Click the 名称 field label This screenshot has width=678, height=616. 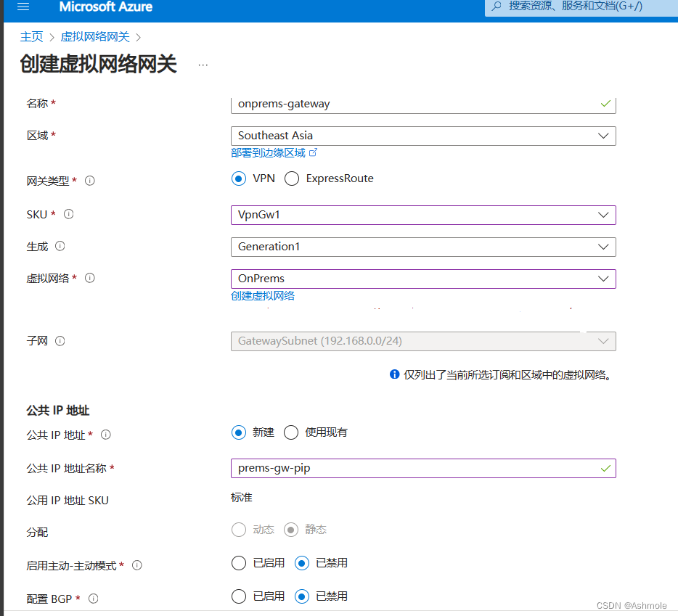tap(37, 103)
